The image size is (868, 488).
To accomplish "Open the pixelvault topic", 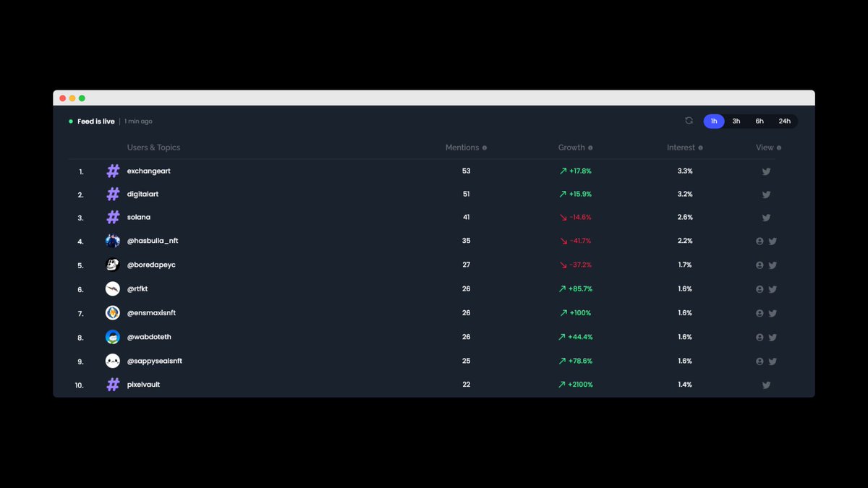I will click(x=143, y=385).
